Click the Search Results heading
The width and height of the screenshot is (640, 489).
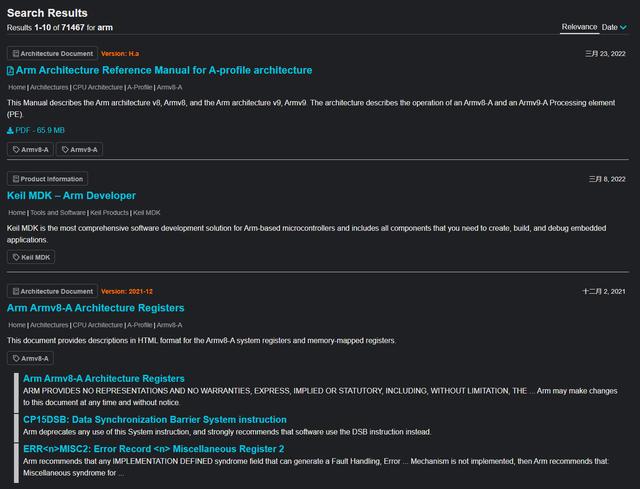click(47, 13)
